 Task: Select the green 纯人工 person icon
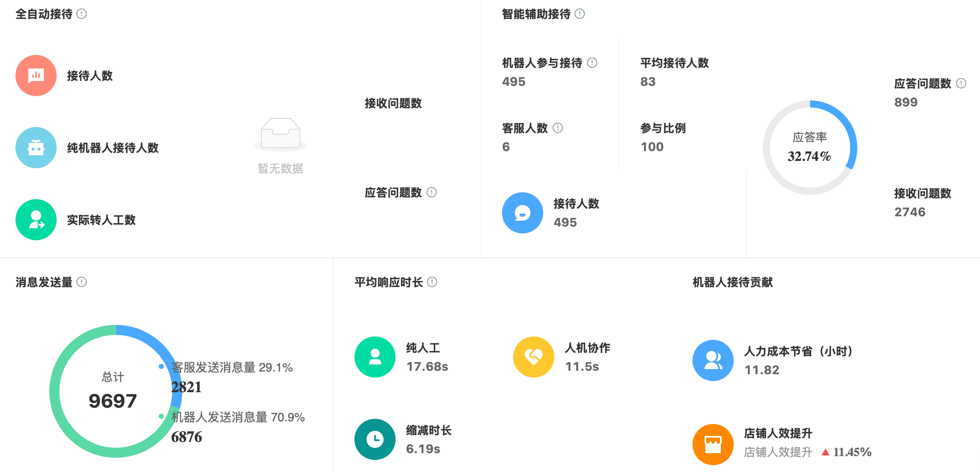point(375,357)
